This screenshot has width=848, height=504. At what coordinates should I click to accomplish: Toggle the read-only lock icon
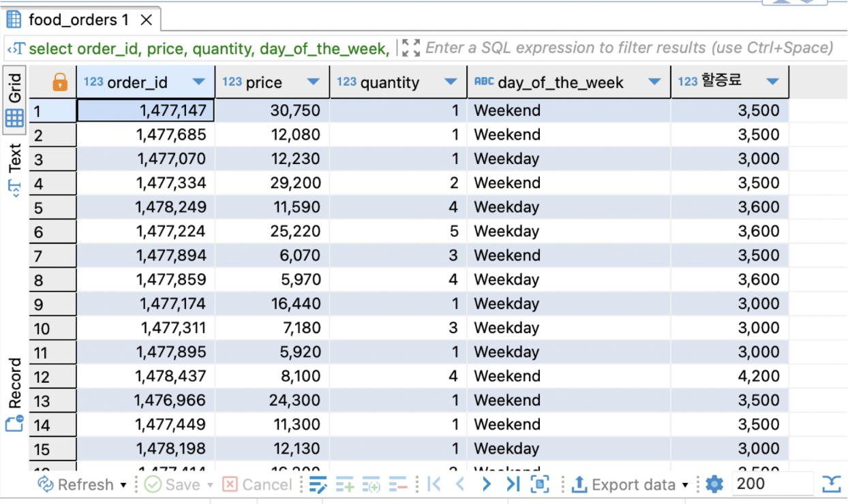tap(60, 82)
